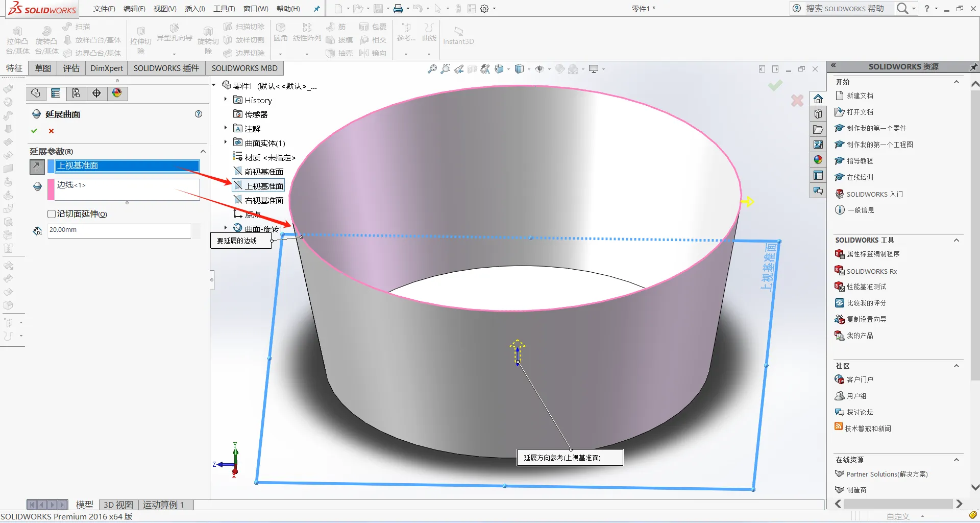Open the Design Library icon in task pane
Viewport: 980px width, 523px height.
point(818,114)
